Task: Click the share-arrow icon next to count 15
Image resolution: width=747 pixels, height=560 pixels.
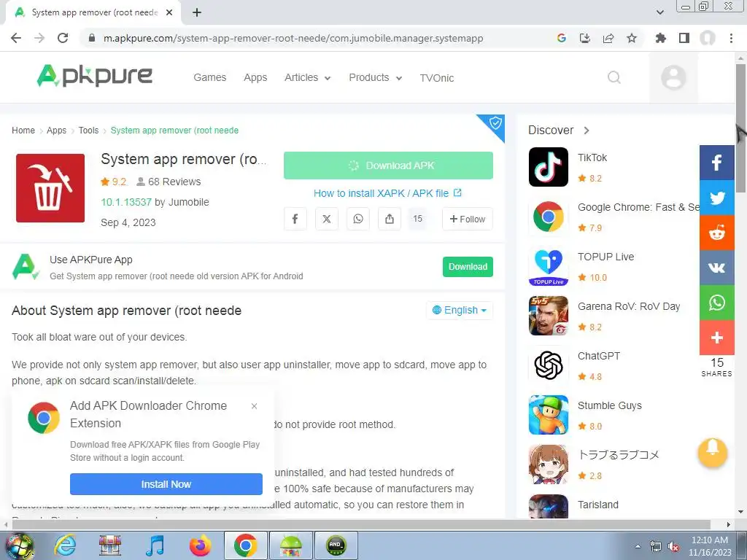Action: click(x=390, y=219)
